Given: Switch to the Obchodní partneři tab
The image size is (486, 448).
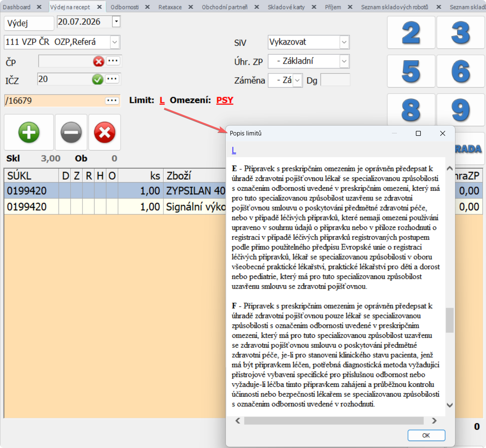Looking at the screenshot, I should point(225,7).
